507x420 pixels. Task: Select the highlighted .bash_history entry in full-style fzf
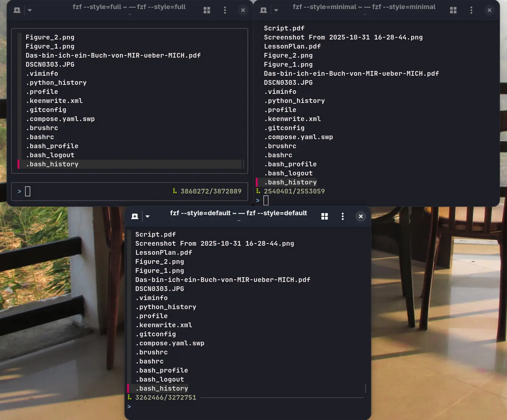pyautogui.click(x=52, y=164)
